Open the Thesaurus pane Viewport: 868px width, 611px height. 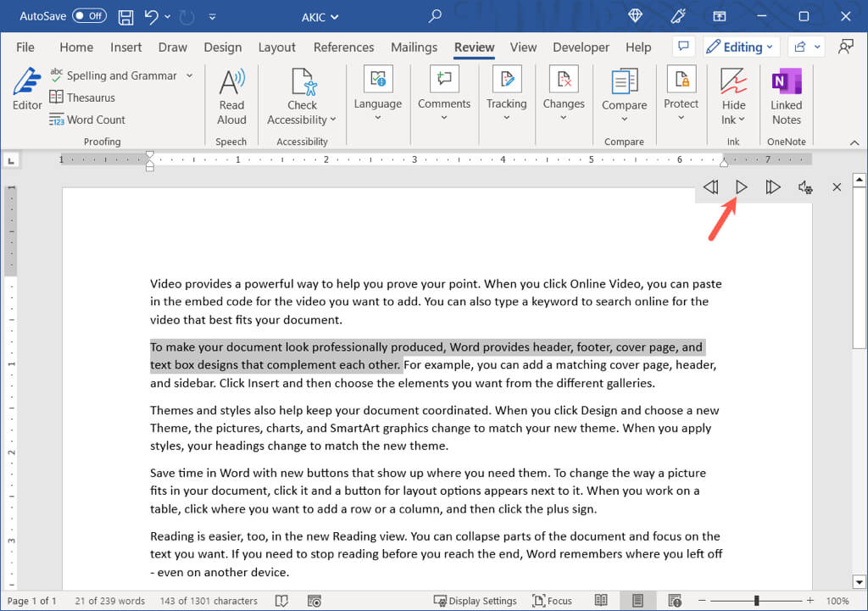pyautogui.click(x=82, y=97)
